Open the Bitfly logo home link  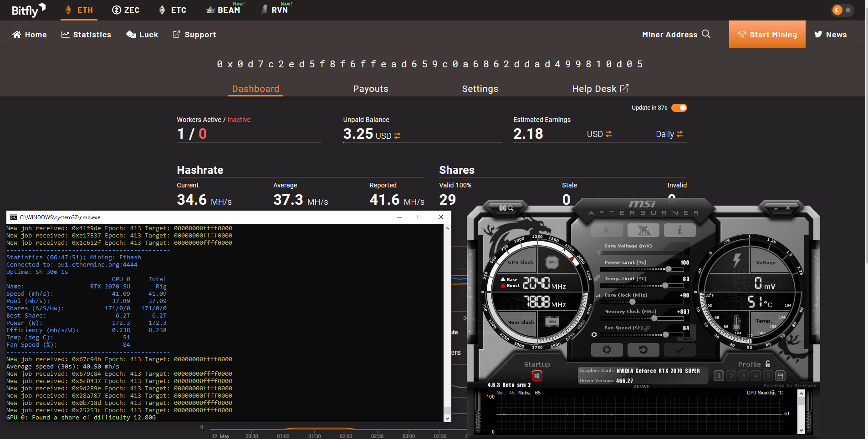point(28,10)
